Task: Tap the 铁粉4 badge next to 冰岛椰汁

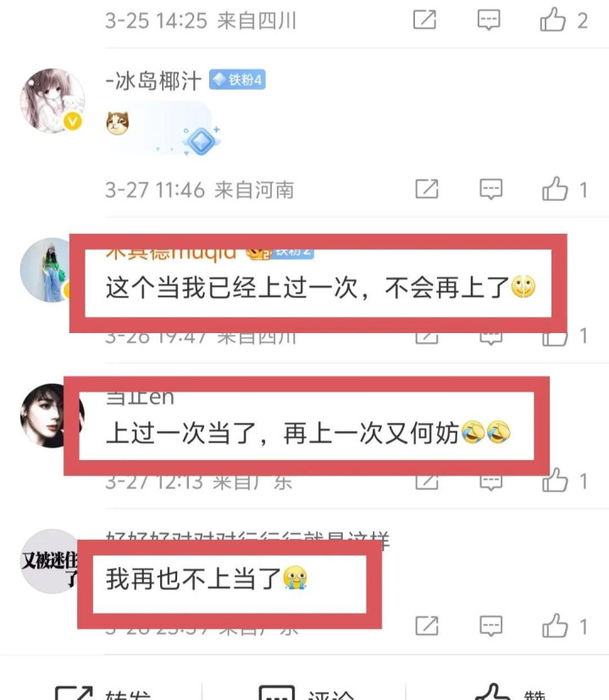Action: point(237,80)
